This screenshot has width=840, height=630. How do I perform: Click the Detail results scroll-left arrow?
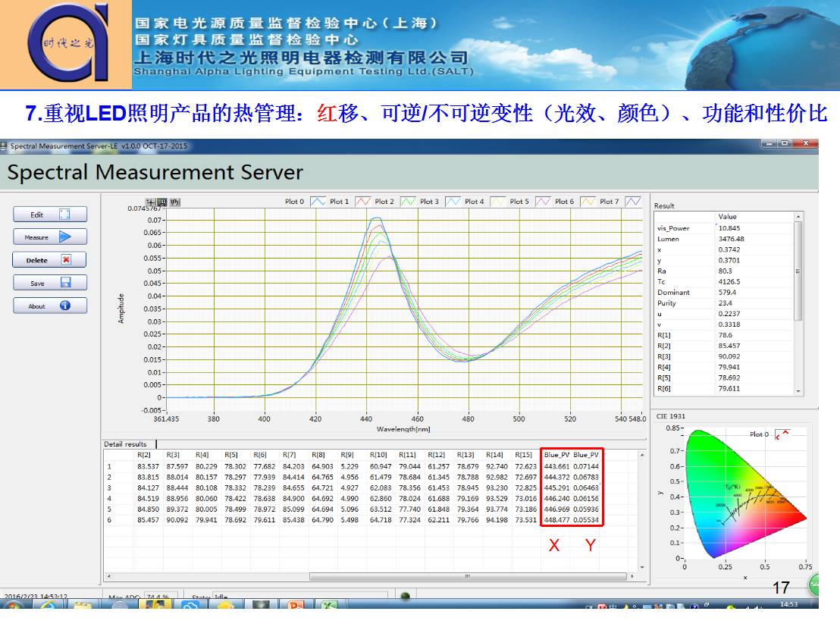pyautogui.click(x=108, y=576)
